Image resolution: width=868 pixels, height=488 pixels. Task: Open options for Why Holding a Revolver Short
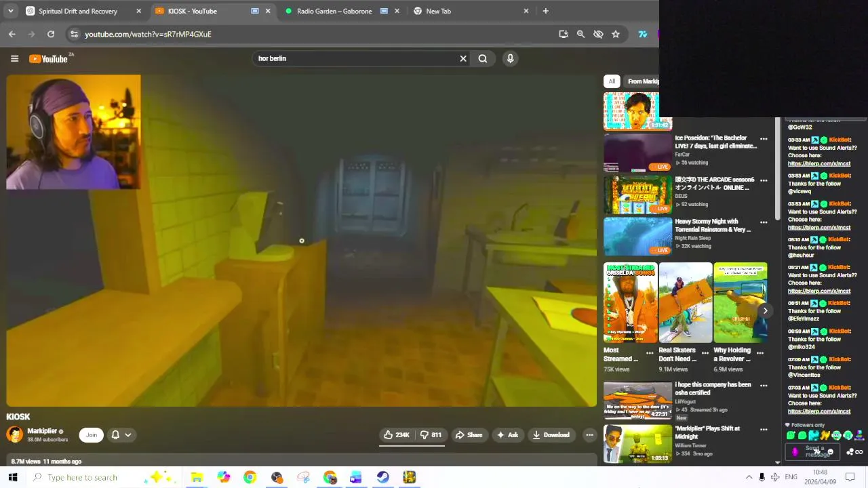pos(759,353)
